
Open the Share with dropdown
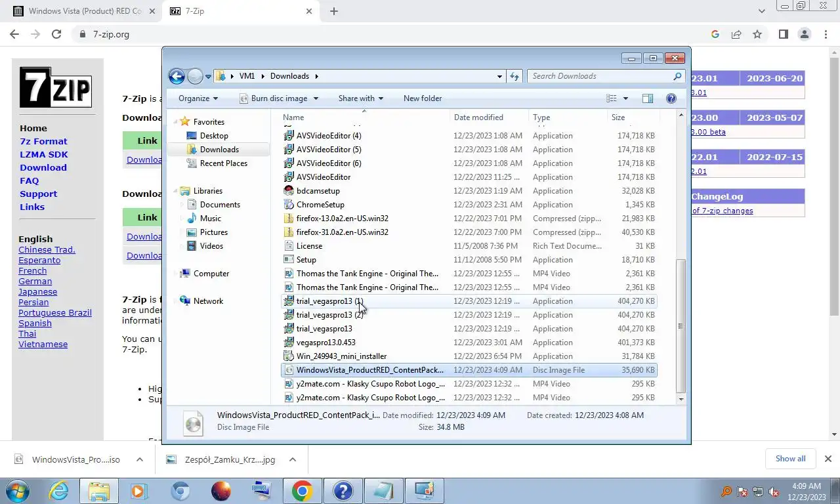pyautogui.click(x=360, y=98)
